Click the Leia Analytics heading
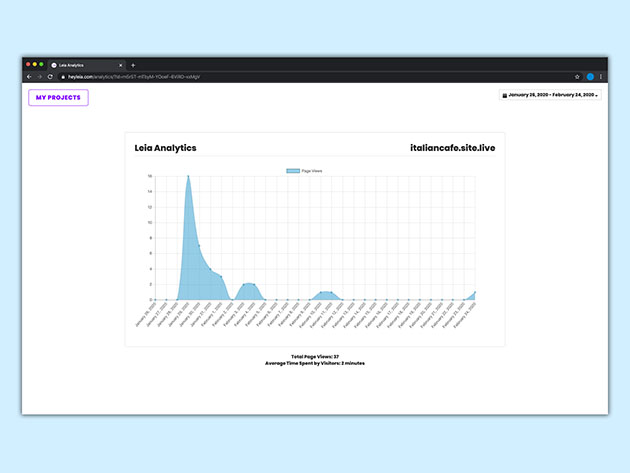The height and width of the screenshot is (473, 630). tap(165, 148)
